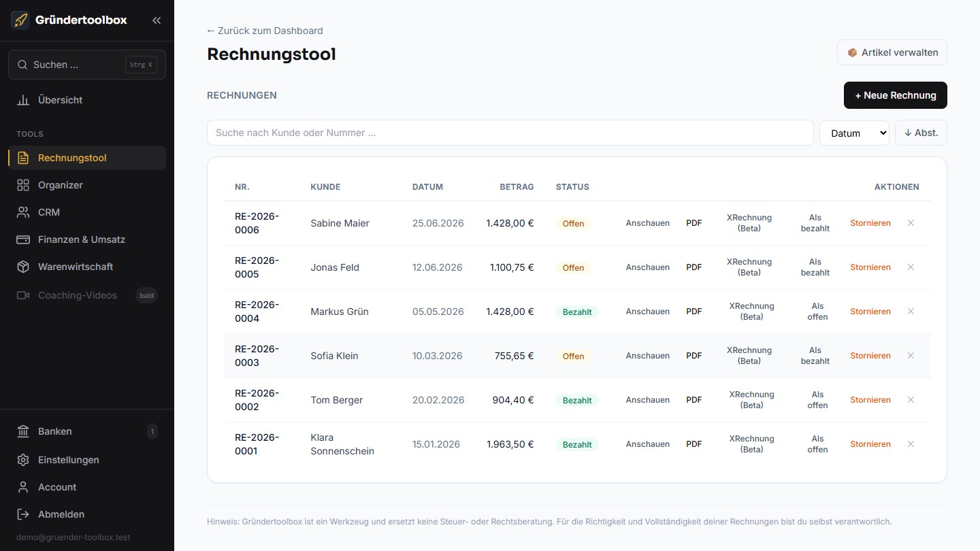Open Einstellungen via the gear icon

pyautogui.click(x=23, y=460)
